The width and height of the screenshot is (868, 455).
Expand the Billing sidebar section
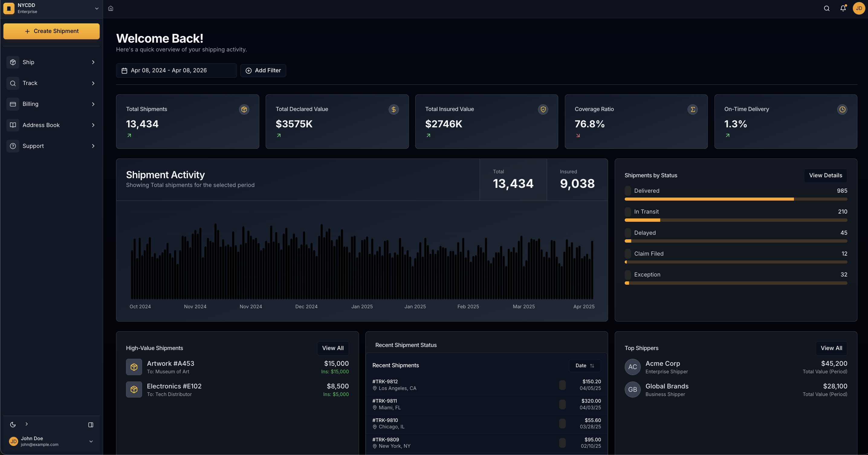(x=51, y=104)
